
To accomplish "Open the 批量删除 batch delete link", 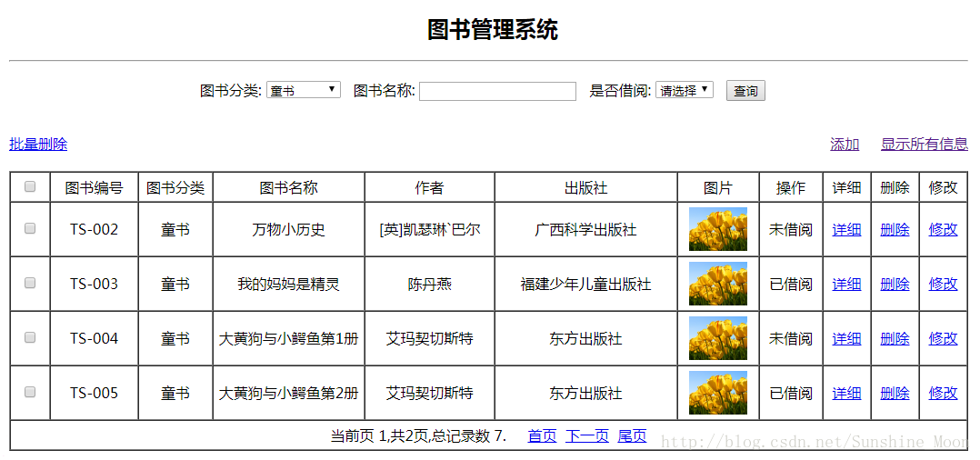I will point(38,145).
